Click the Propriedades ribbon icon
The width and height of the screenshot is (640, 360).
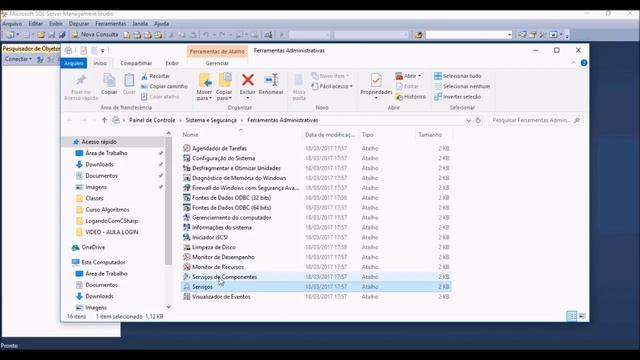click(376, 80)
